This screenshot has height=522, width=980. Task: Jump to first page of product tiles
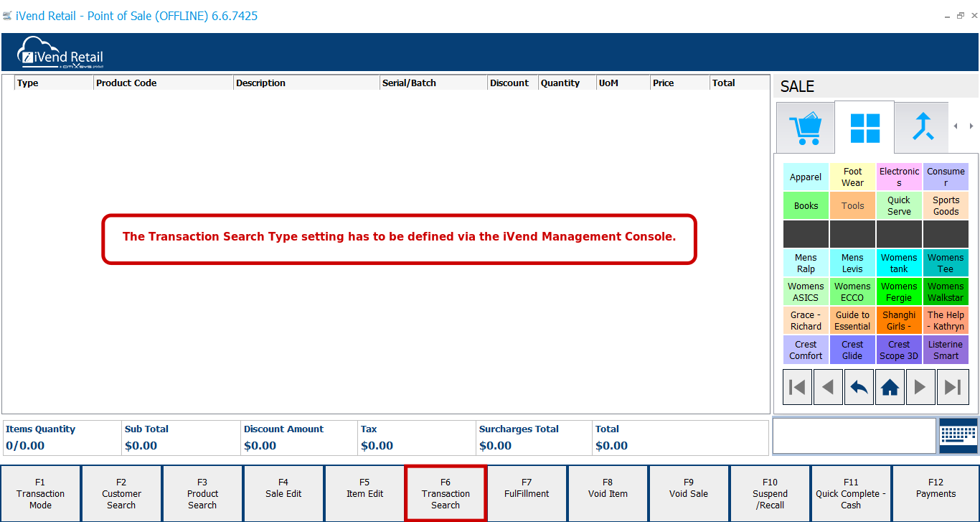797,388
